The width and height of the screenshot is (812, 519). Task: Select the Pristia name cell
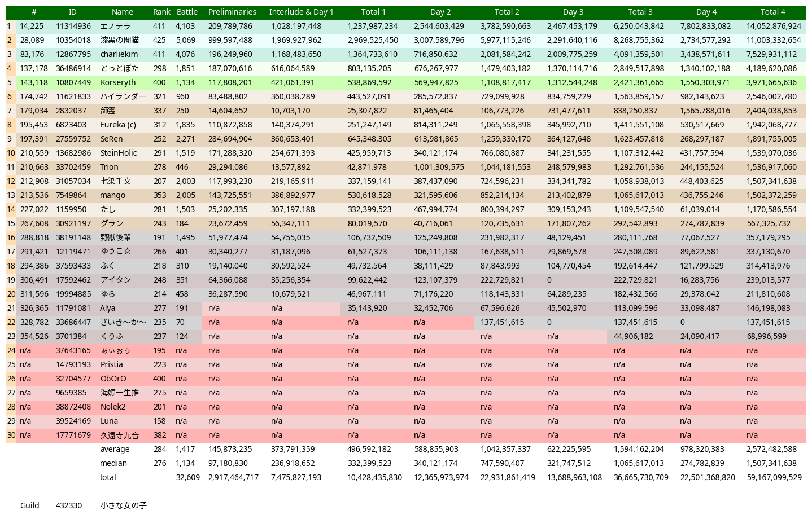[112, 364]
